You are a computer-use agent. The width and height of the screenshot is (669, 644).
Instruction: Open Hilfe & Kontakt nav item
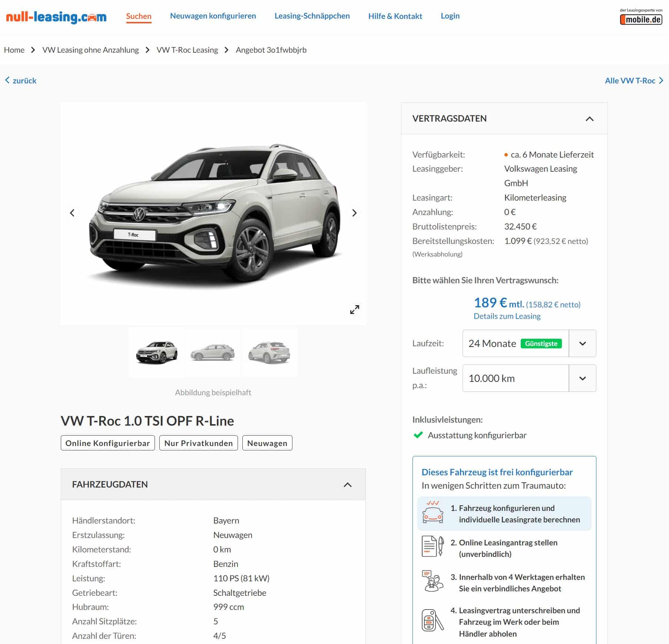pyautogui.click(x=395, y=16)
